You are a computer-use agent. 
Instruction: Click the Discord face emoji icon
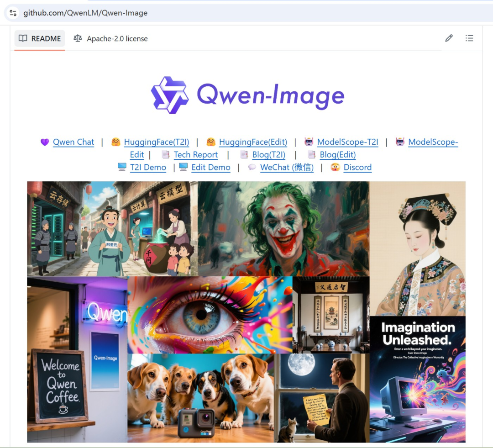coord(335,167)
